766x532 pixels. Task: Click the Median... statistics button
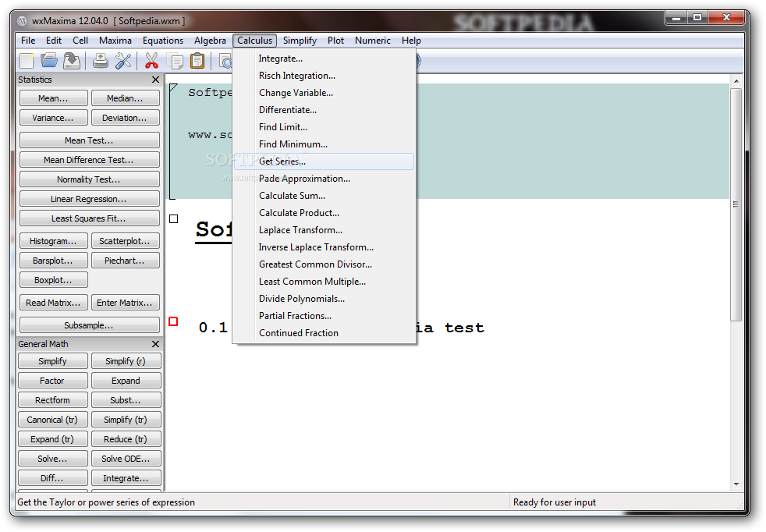tap(125, 98)
